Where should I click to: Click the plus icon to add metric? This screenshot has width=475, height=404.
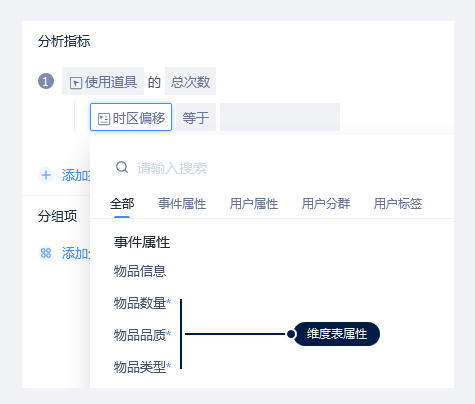(x=46, y=175)
